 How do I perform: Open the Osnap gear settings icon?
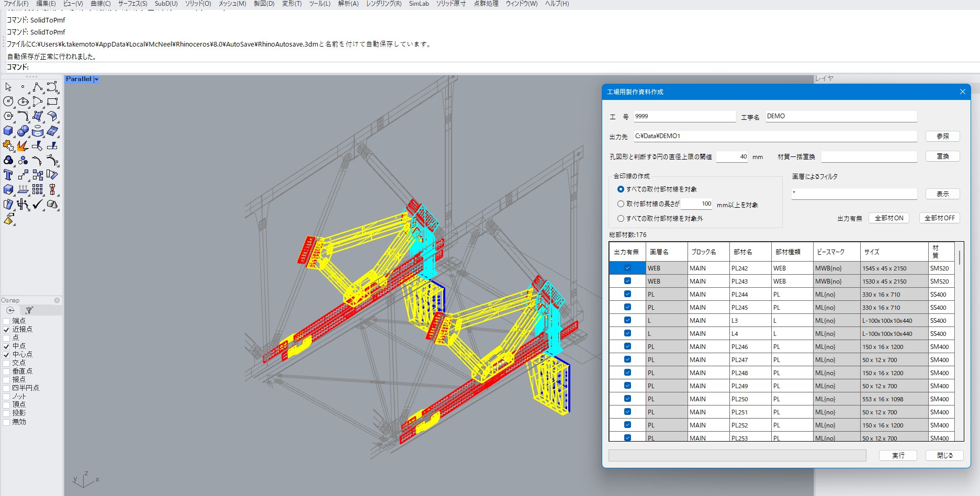pos(57,300)
